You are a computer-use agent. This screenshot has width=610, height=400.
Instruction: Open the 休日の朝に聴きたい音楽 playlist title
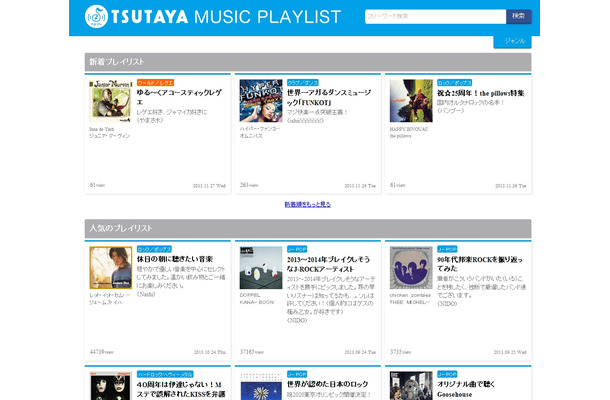click(x=175, y=259)
